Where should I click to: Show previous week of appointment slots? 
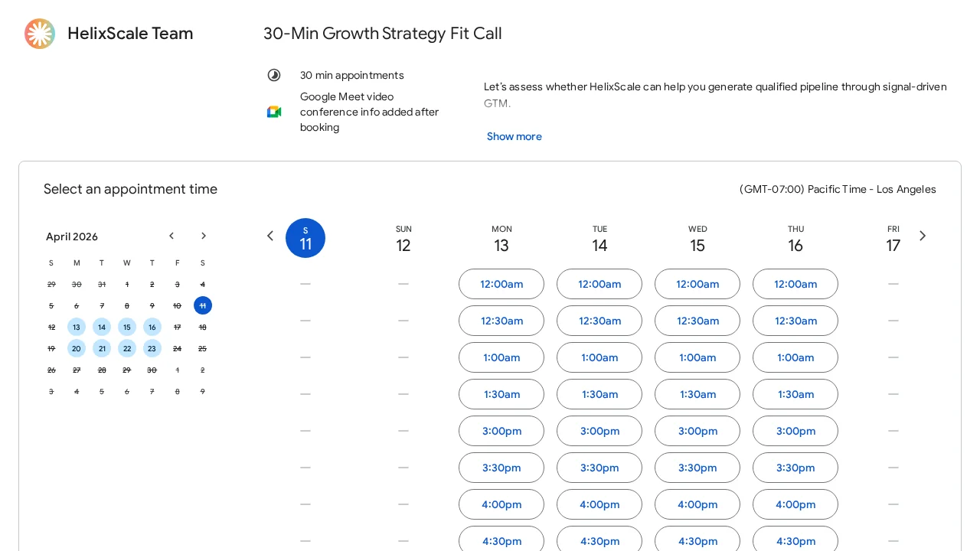point(269,236)
